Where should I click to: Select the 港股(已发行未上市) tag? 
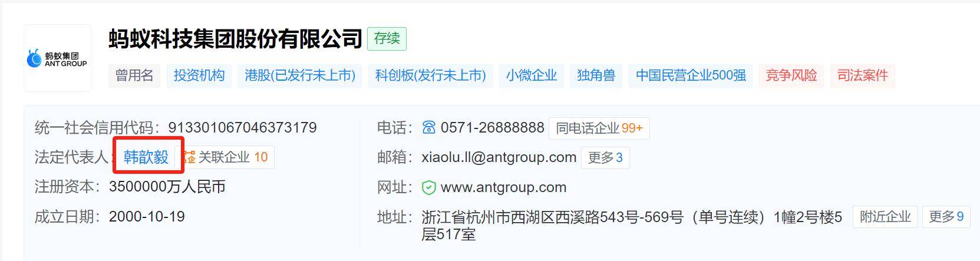pos(300,75)
